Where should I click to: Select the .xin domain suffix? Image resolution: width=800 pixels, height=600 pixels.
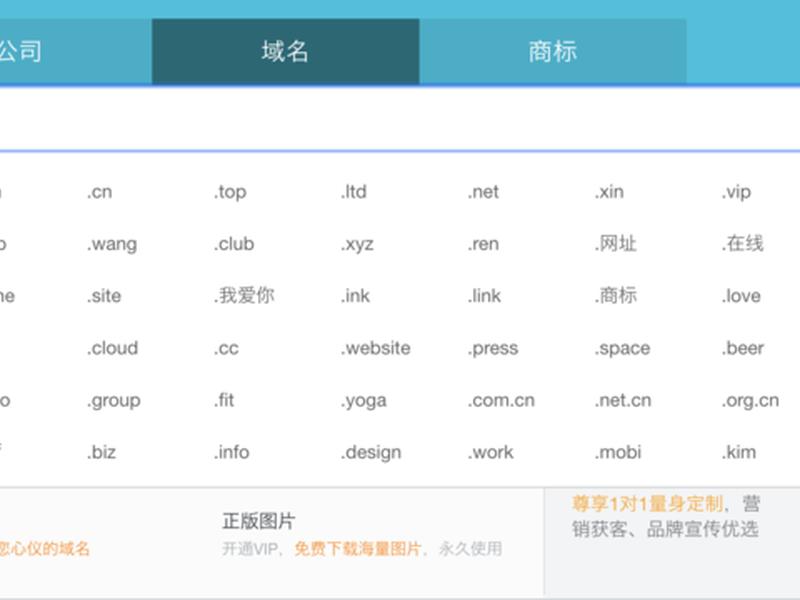(609, 192)
